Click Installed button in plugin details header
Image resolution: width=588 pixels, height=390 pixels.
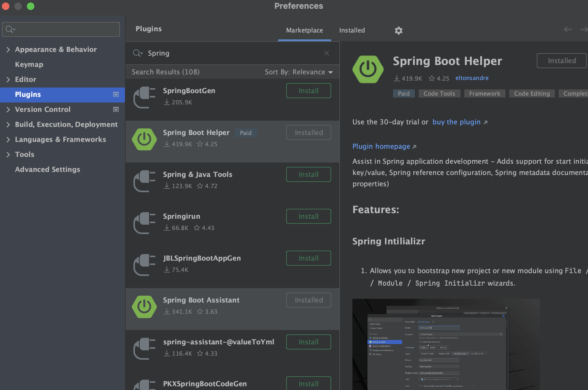tap(562, 61)
